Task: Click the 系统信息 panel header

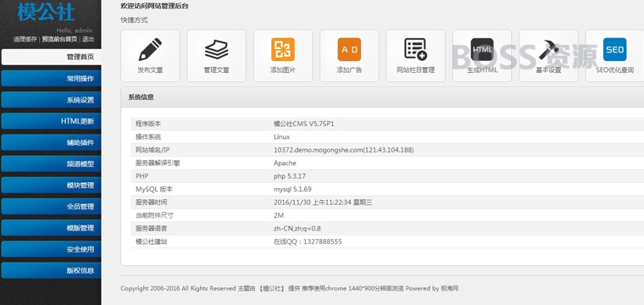Action: [x=382, y=97]
